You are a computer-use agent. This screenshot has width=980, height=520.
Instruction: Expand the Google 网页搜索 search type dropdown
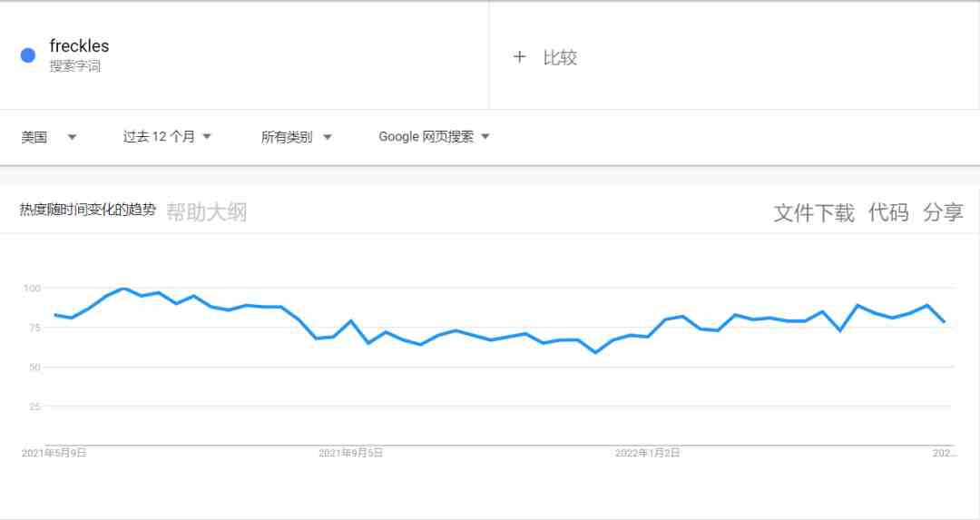click(x=434, y=137)
